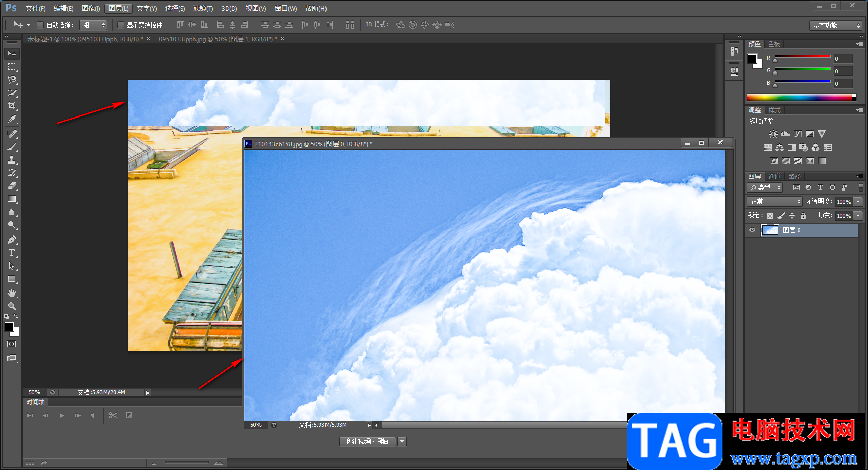Enable the 自动选择 checkbox
868x470 pixels.
[x=40, y=25]
